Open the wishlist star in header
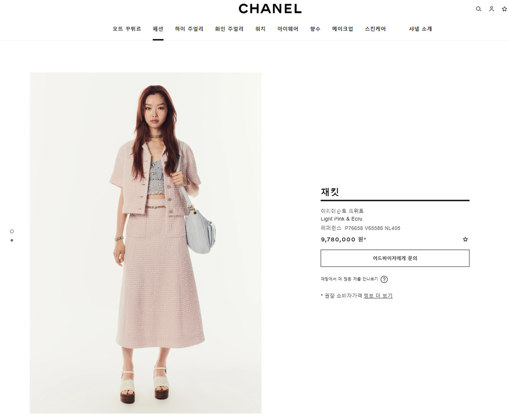 coord(504,9)
